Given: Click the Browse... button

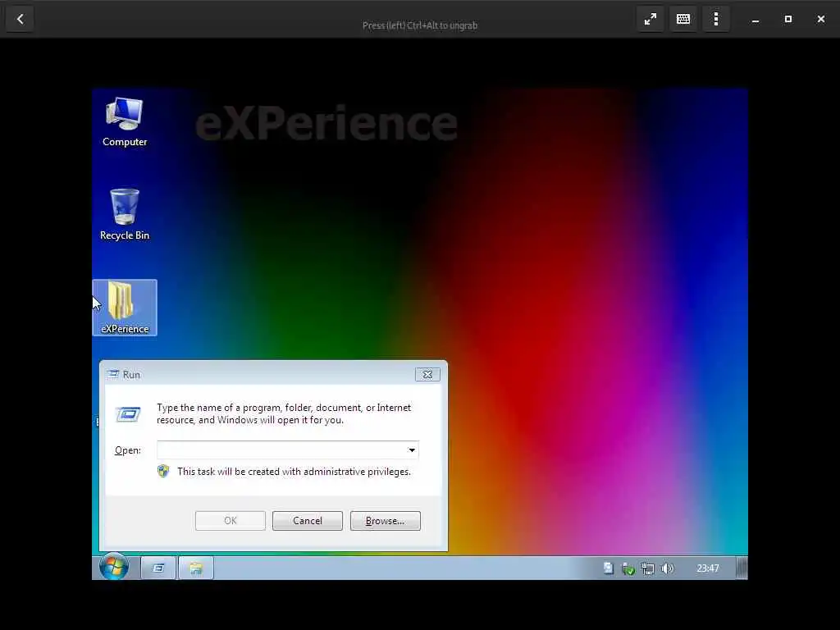Looking at the screenshot, I should coord(386,521).
